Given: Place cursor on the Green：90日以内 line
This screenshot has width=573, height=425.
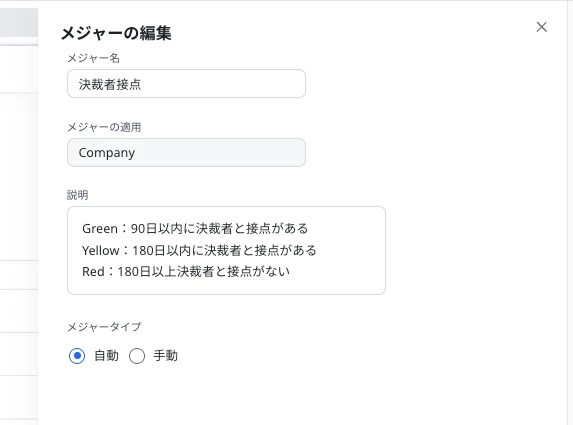Looking at the screenshot, I should (x=195, y=228).
